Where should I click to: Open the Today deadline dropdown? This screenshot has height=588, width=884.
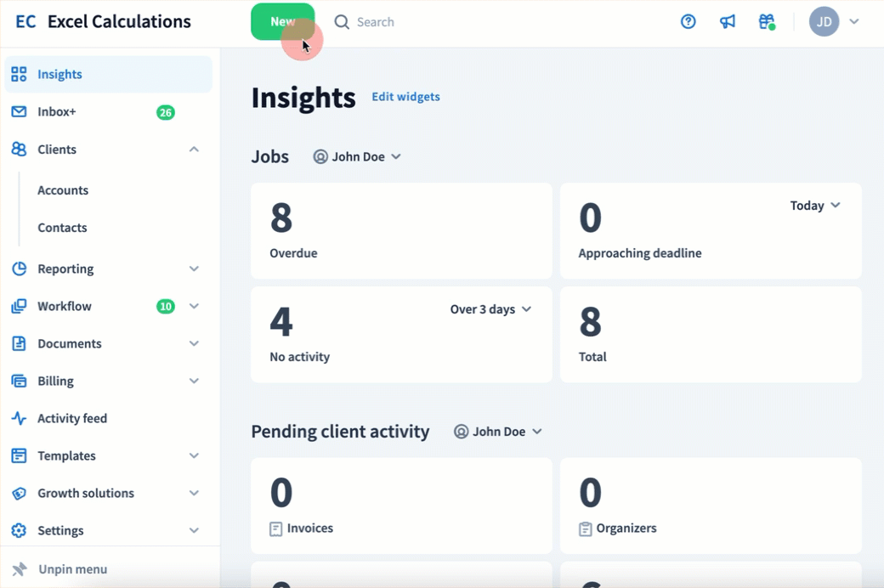click(814, 206)
